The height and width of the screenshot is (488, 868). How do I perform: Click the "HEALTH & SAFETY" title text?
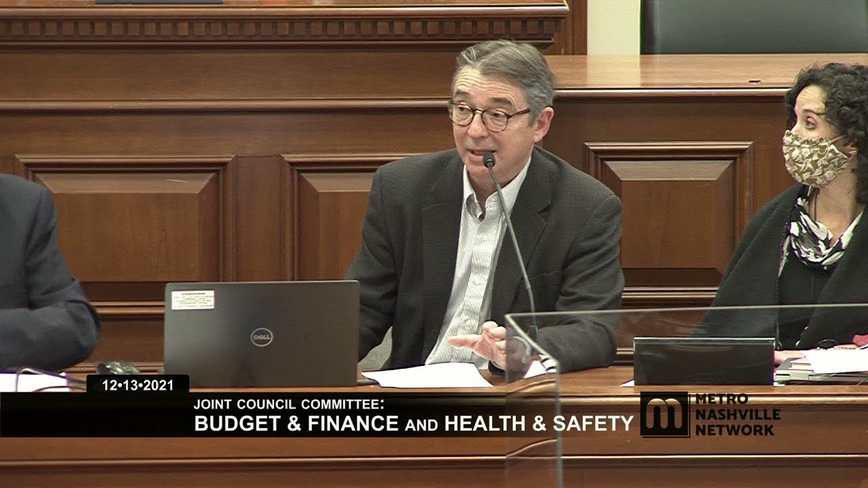coord(538,424)
